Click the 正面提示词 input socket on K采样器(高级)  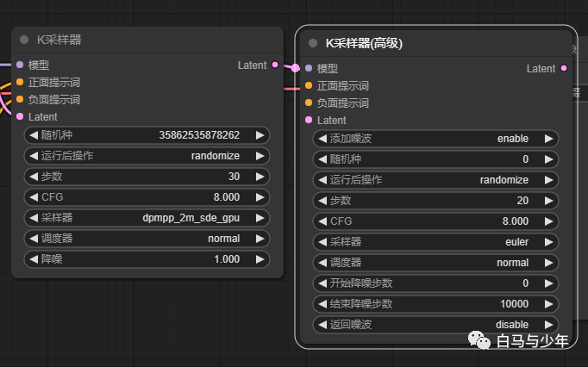pyautogui.click(x=309, y=86)
